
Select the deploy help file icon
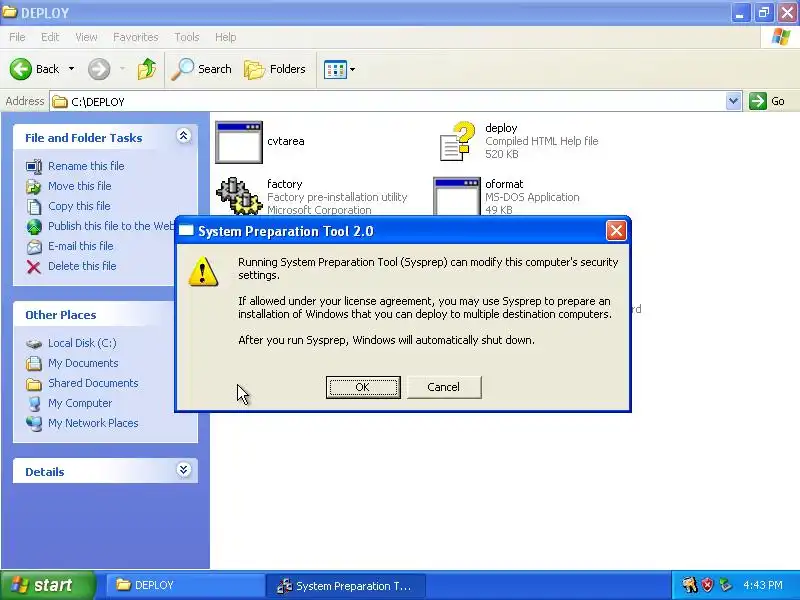[457, 141]
